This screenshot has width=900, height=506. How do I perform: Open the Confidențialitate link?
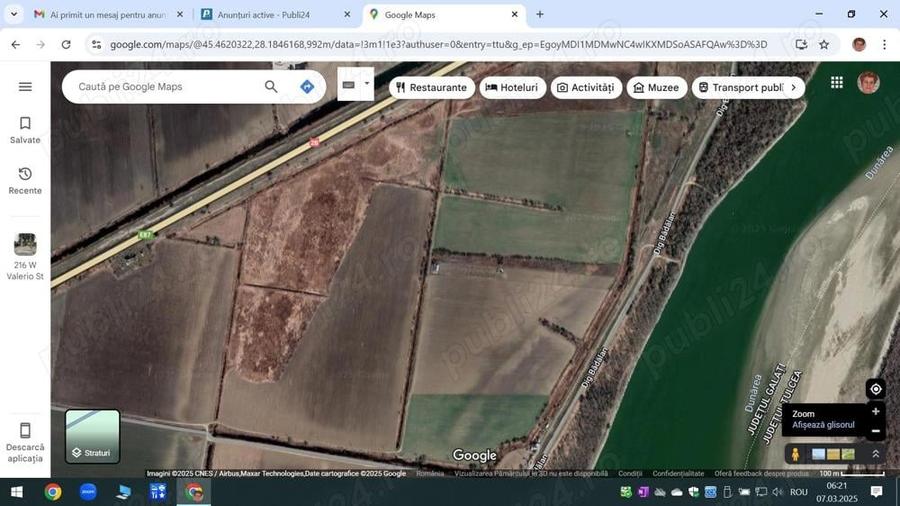[678, 473]
